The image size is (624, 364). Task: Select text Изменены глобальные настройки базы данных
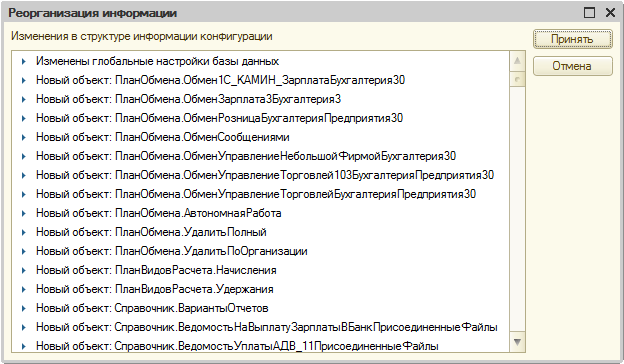[157, 61]
